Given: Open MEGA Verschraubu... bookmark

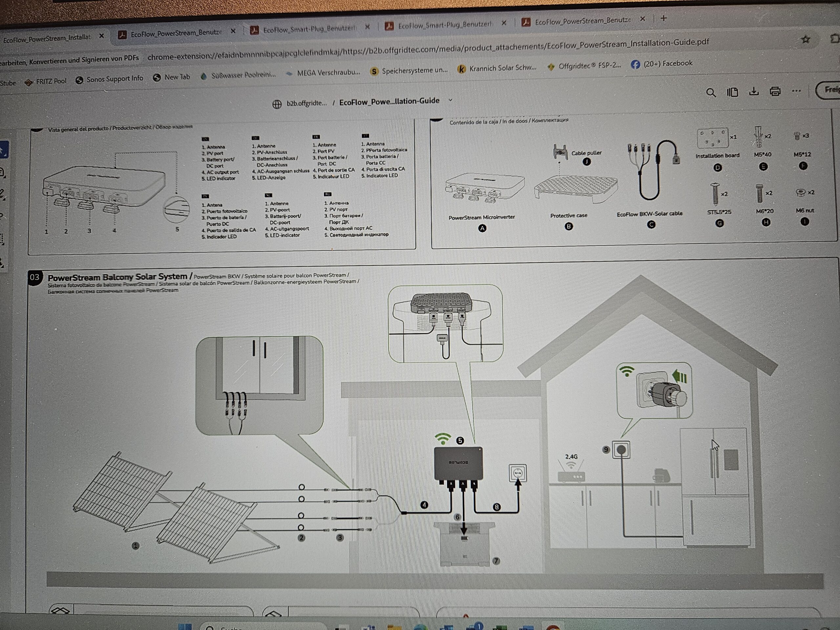Looking at the screenshot, I should 323,73.
